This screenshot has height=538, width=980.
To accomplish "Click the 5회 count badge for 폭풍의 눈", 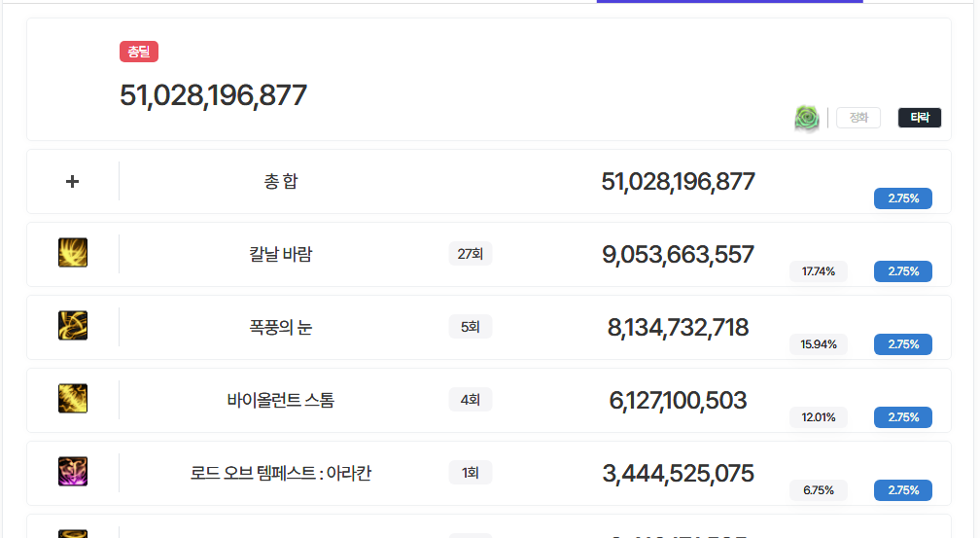I will point(470,327).
